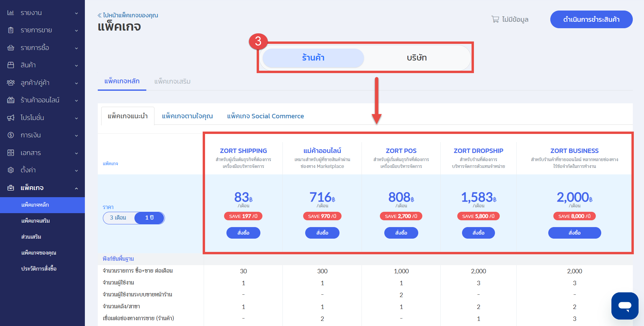Click the sales list clipboard icon
The image size is (644, 326).
(x=11, y=30)
